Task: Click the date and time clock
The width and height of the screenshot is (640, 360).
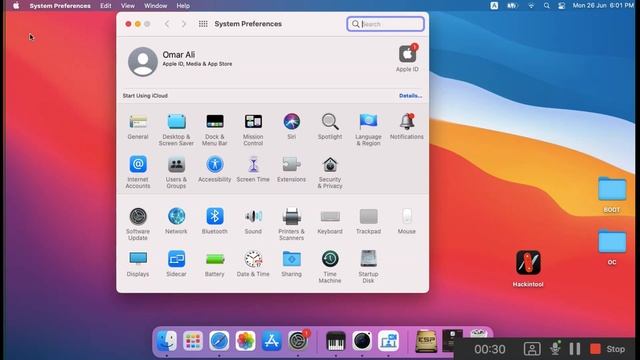Action: coord(603,5)
